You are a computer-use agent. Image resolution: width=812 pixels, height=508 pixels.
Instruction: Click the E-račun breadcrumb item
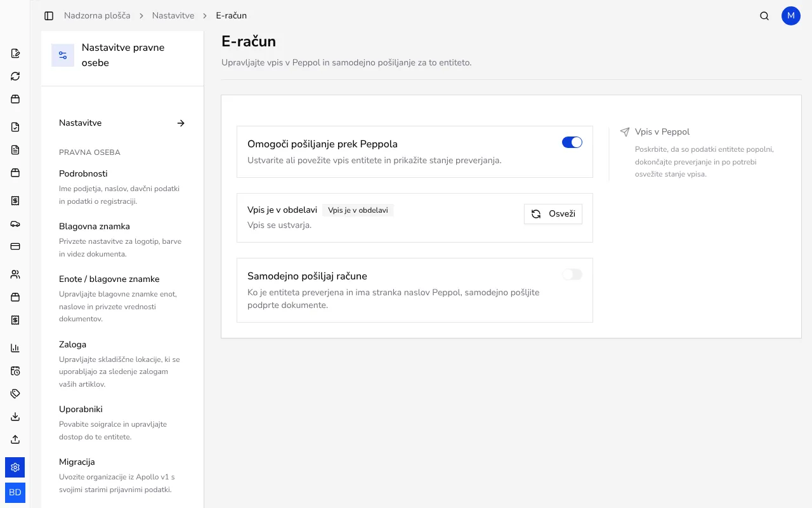tap(232, 16)
